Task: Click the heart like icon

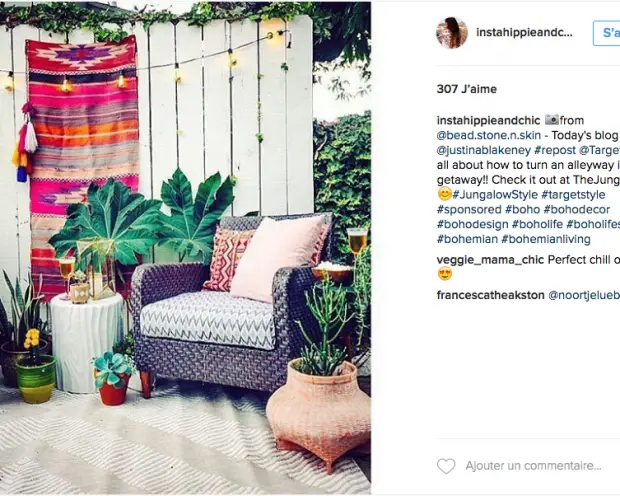Action: pyautogui.click(x=446, y=466)
